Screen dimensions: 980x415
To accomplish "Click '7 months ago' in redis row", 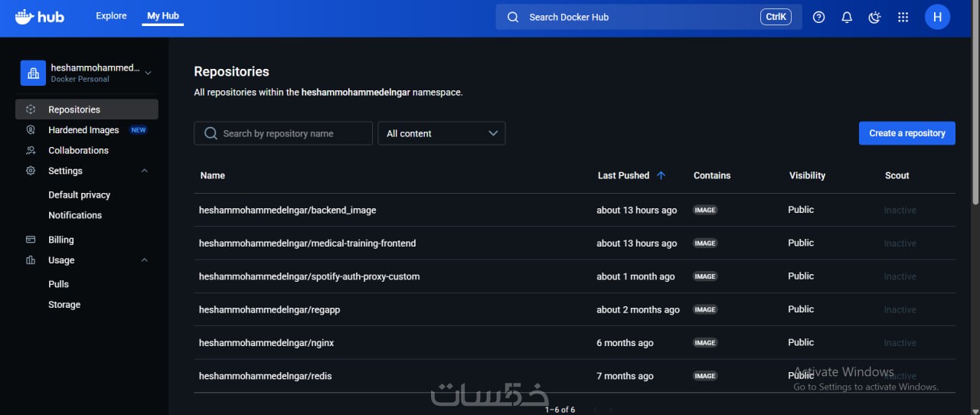I will click(x=625, y=376).
